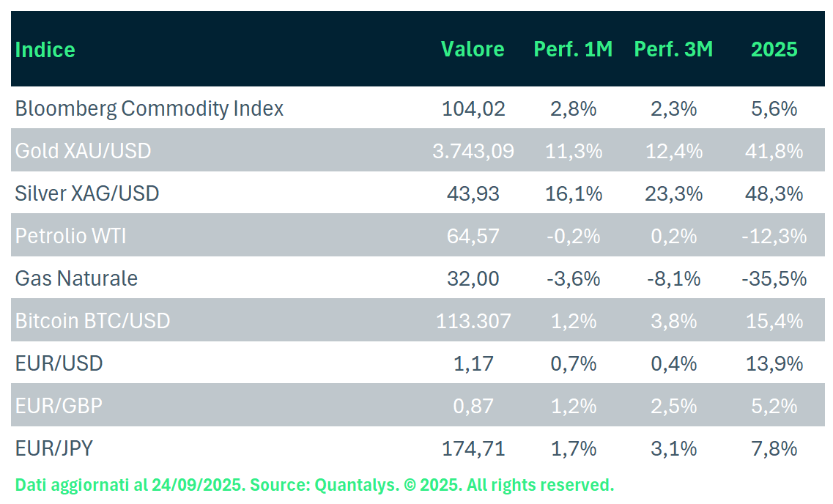Click Petrolio WTI's 1M performance -0,2%
833x504 pixels.
573,237
